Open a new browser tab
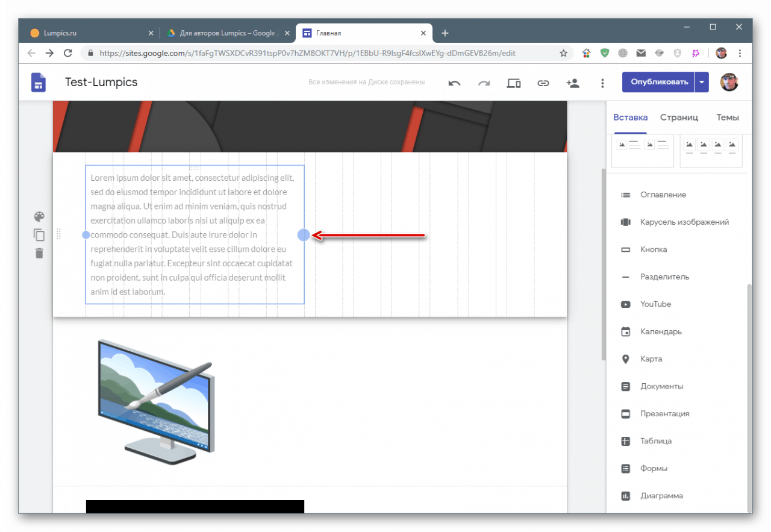The image size is (771, 532). coord(445,33)
